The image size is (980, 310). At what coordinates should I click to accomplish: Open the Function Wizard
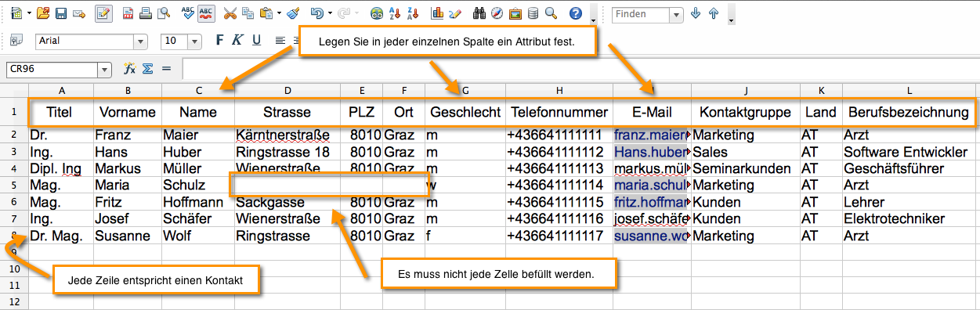point(130,69)
